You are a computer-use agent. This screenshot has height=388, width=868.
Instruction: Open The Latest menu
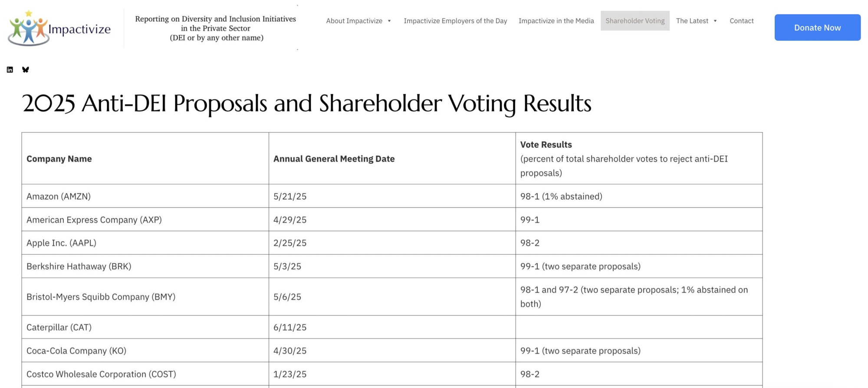coord(692,21)
